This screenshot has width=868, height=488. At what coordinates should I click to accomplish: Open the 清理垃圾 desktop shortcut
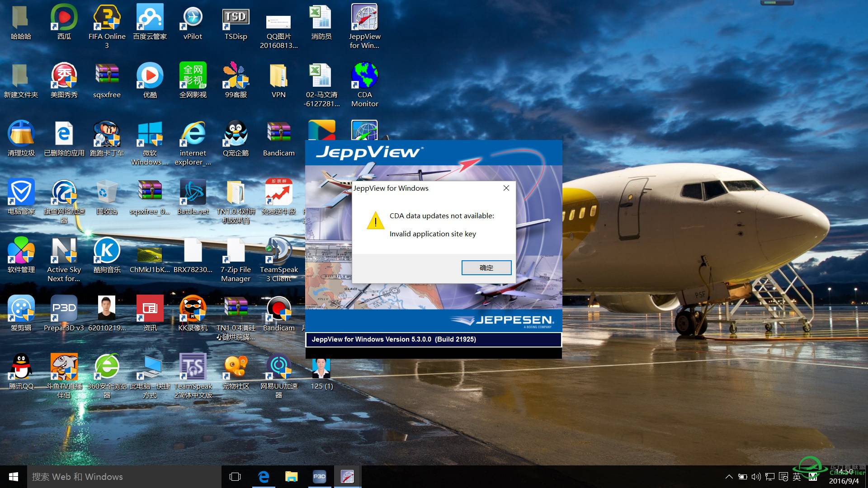tap(21, 138)
